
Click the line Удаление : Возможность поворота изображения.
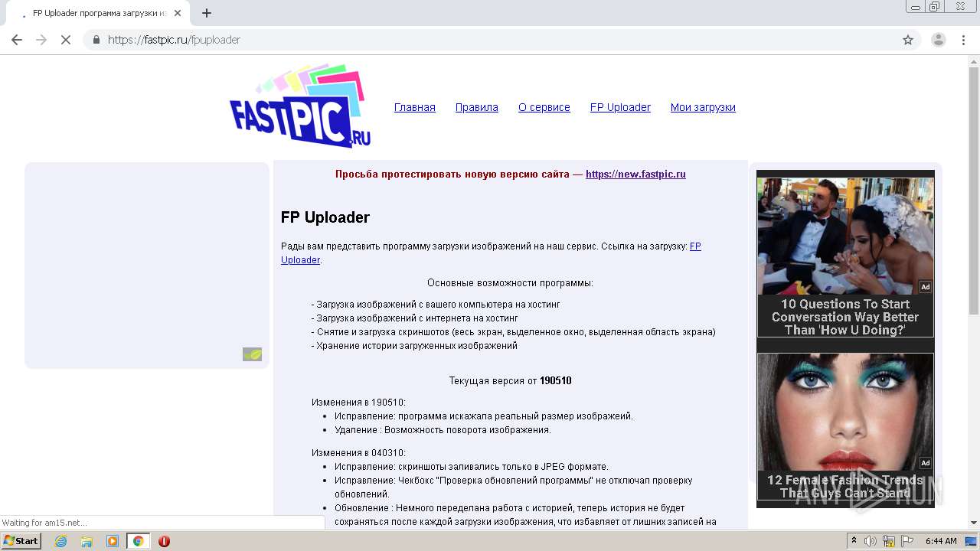[x=443, y=430]
